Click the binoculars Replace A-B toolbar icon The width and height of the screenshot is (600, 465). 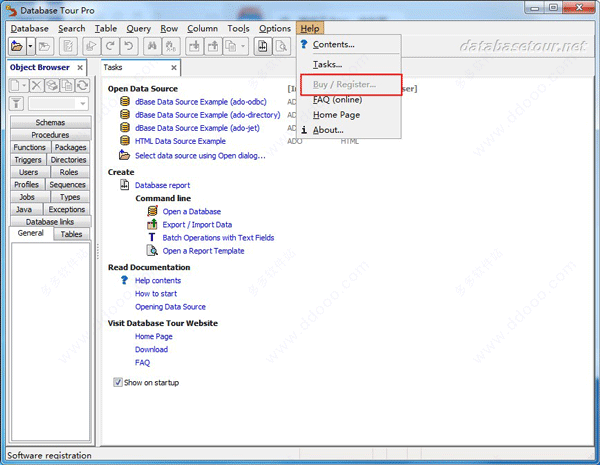(171, 46)
